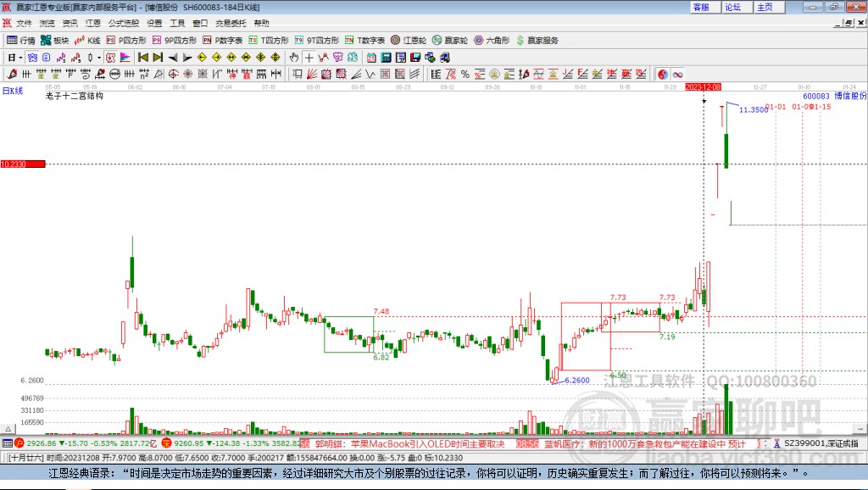Select the Gann fan rays tool
The width and height of the screenshot is (868, 490).
click(x=312, y=74)
